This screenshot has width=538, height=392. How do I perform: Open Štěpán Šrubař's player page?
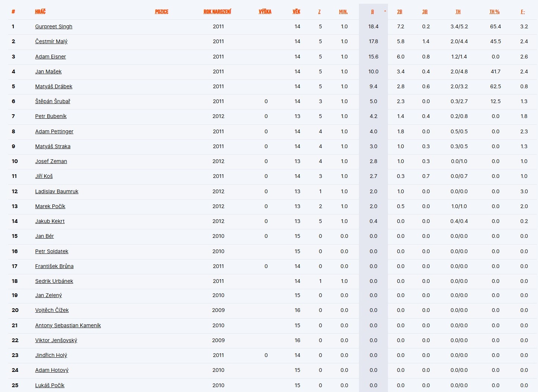52,101
